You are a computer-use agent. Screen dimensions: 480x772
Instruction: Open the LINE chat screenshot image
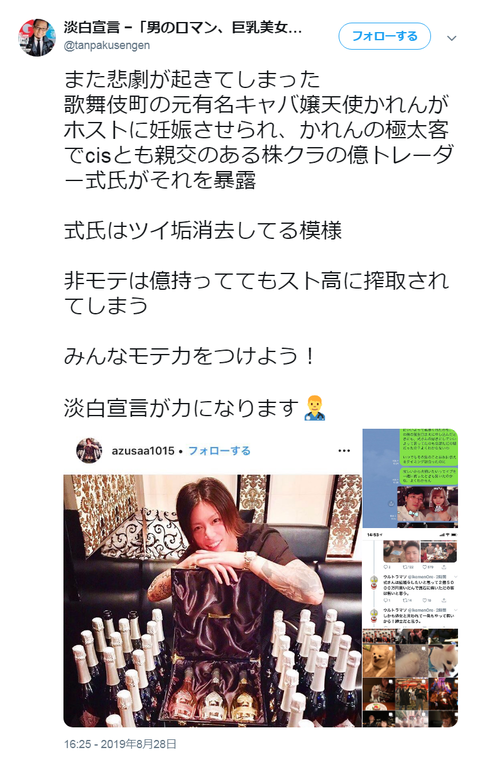pyautogui.click(x=410, y=478)
